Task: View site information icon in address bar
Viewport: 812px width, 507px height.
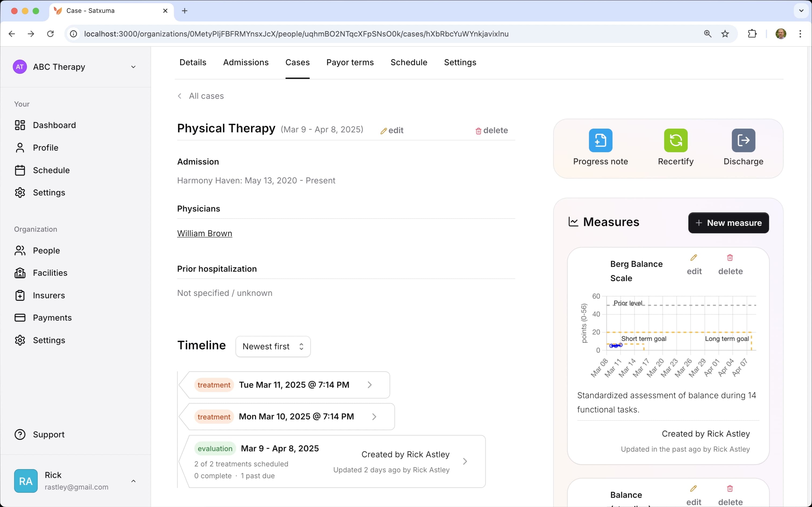Action: tap(73, 34)
